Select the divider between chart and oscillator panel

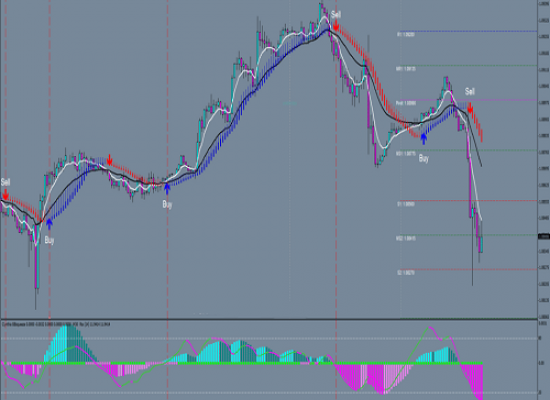point(269,319)
